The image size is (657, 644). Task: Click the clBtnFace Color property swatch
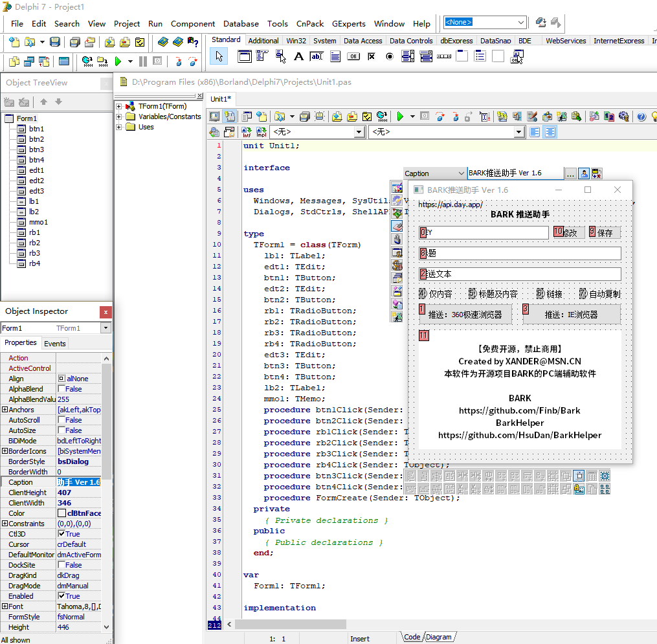[x=62, y=513]
